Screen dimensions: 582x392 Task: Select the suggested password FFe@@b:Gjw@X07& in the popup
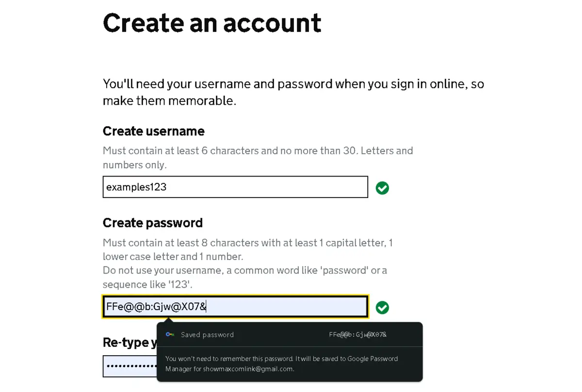click(357, 335)
